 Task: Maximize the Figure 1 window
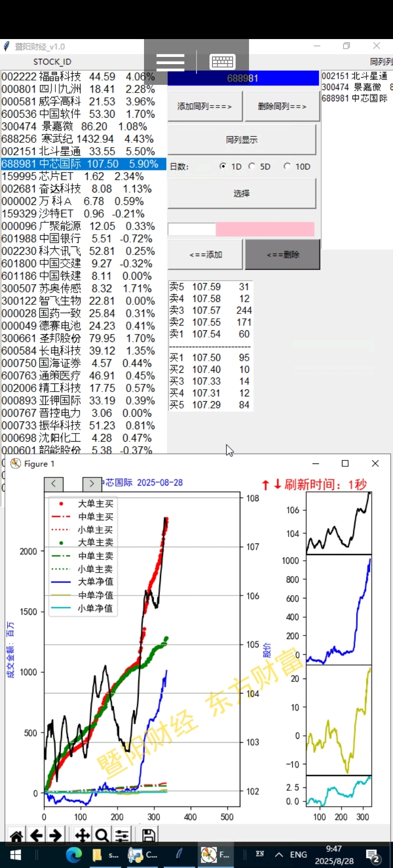[x=345, y=463]
